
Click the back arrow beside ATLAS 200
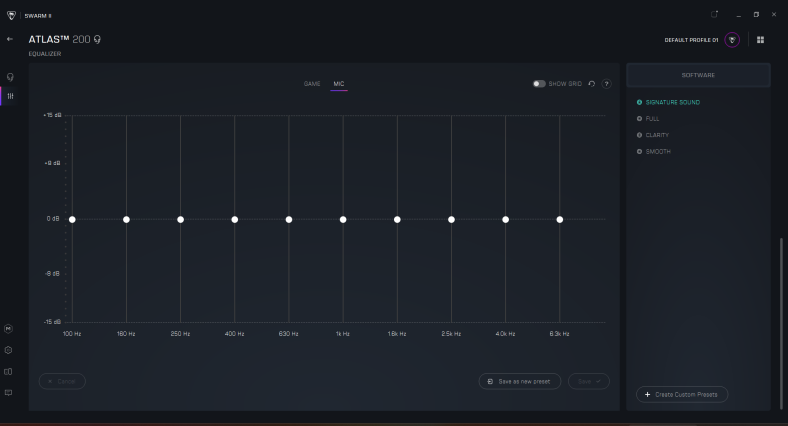point(10,39)
